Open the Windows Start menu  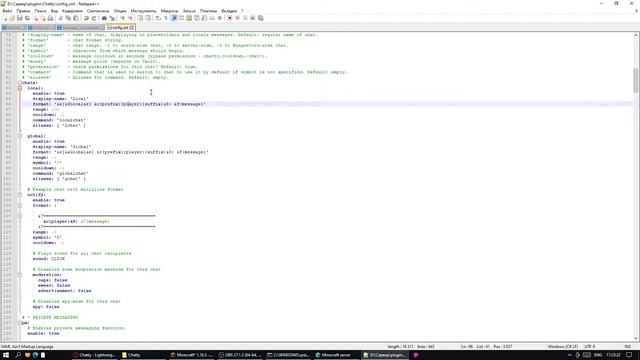point(6,355)
